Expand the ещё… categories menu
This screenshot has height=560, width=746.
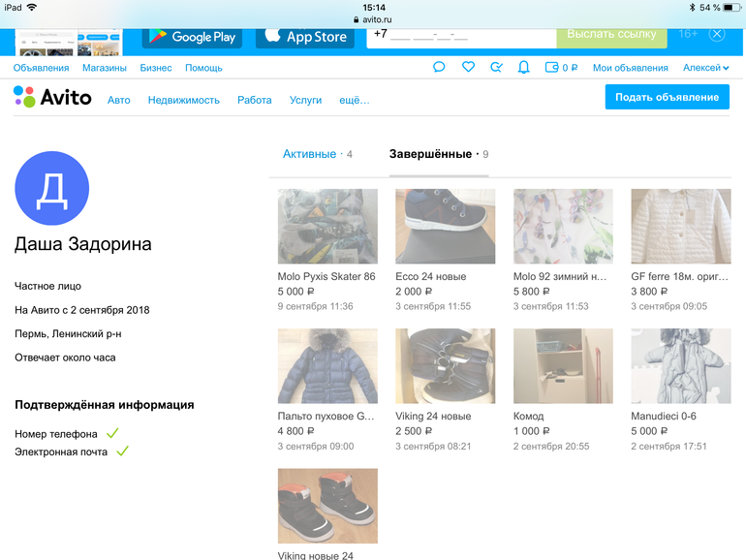[354, 100]
